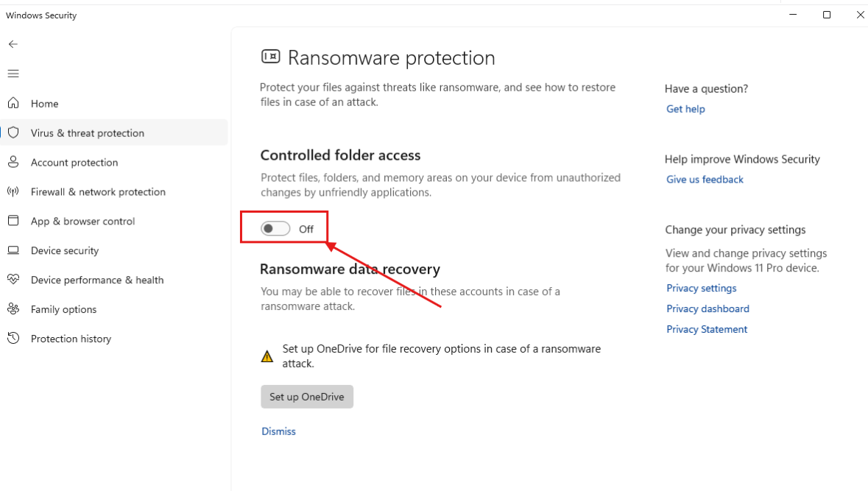Click the Home house icon

pos(13,103)
